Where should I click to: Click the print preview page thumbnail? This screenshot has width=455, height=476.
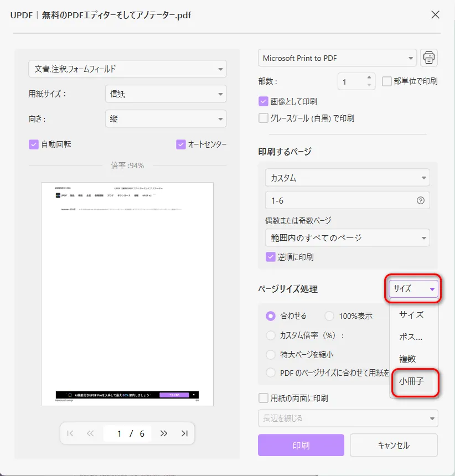(127, 294)
